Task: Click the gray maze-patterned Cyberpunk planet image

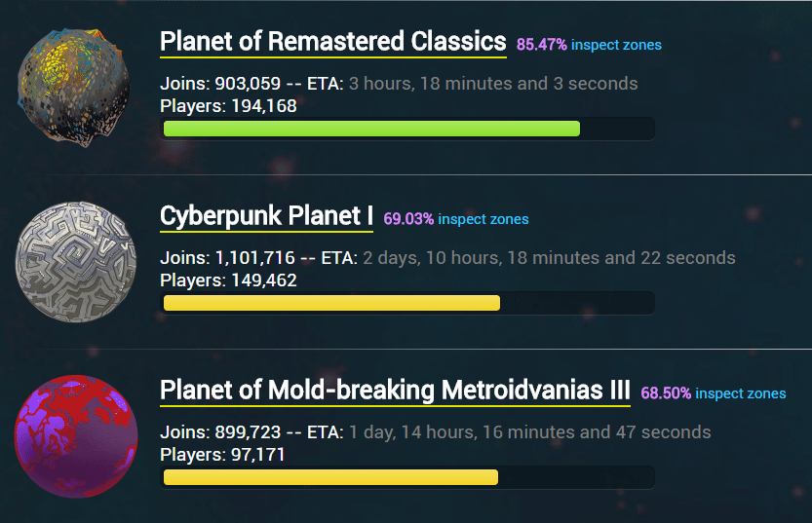Action: tap(76, 262)
